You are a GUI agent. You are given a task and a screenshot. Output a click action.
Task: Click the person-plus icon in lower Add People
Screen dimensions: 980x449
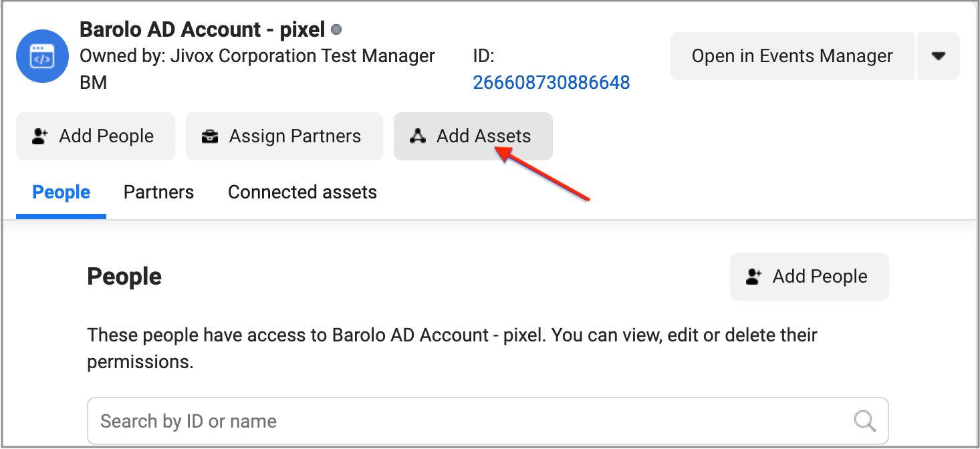tap(754, 277)
